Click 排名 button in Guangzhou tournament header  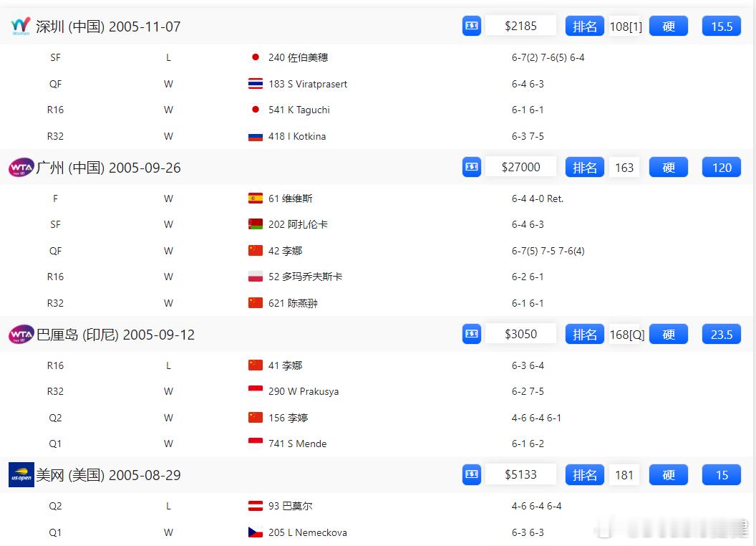pyautogui.click(x=585, y=168)
